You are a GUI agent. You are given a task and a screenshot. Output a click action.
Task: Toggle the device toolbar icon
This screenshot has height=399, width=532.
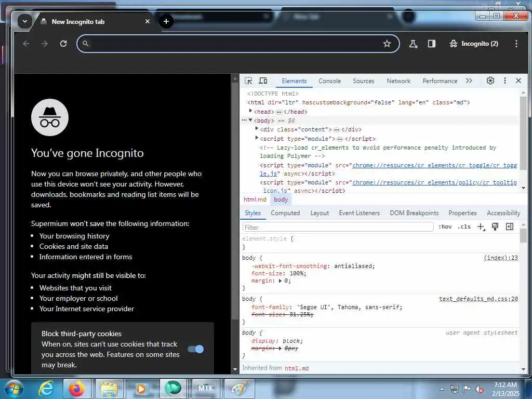[263, 81]
